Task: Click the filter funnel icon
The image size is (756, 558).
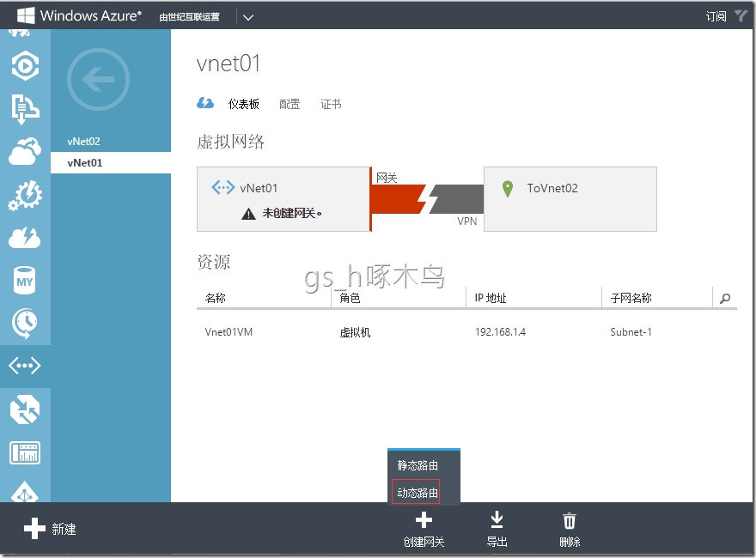Action: 741,16
